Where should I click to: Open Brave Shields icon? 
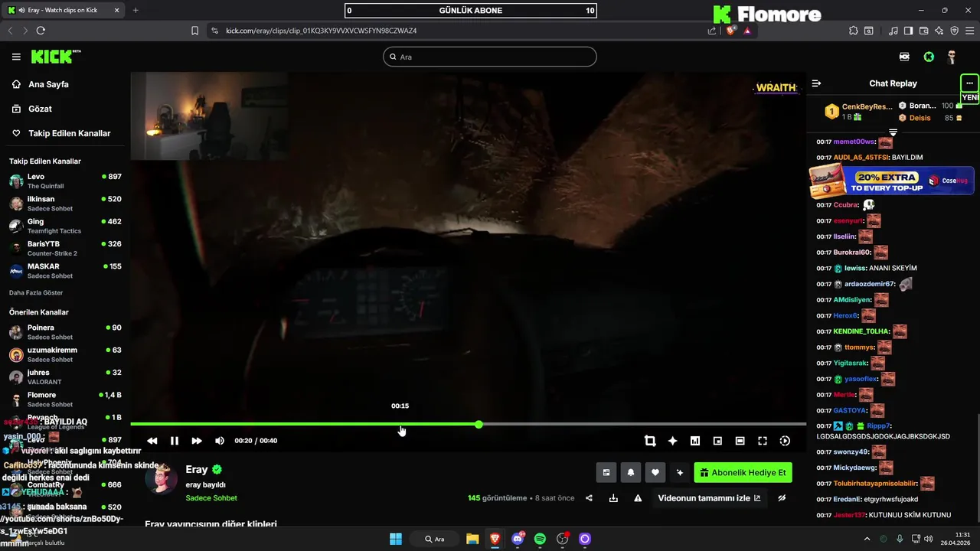click(x=730, y=31)
